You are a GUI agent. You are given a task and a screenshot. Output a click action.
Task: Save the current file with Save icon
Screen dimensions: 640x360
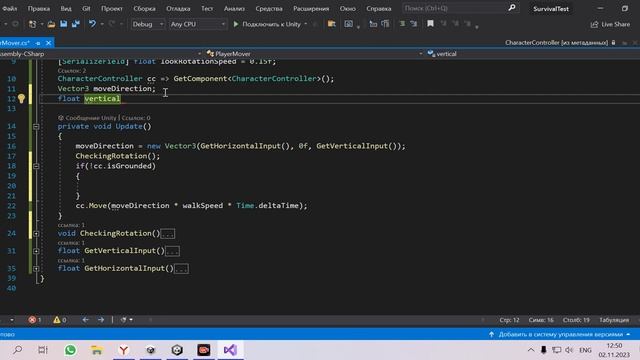(x=64, y=24)
